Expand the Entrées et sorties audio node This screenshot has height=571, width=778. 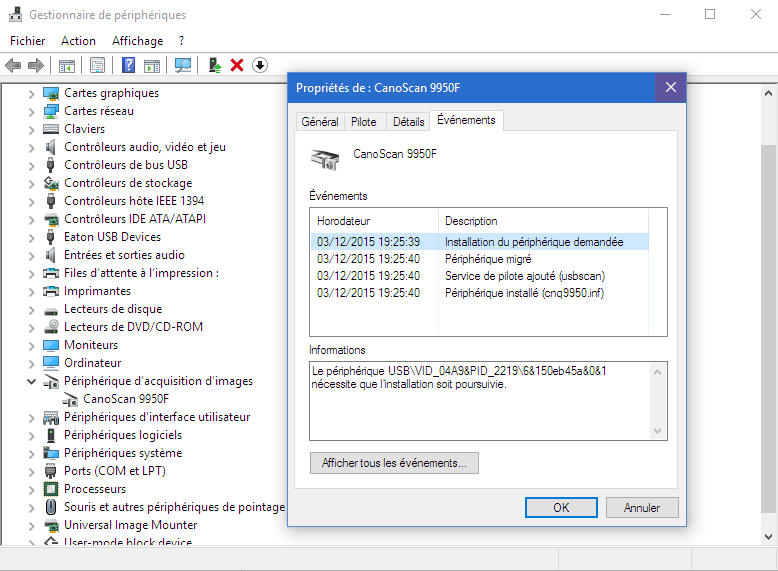tap(31, 256)
